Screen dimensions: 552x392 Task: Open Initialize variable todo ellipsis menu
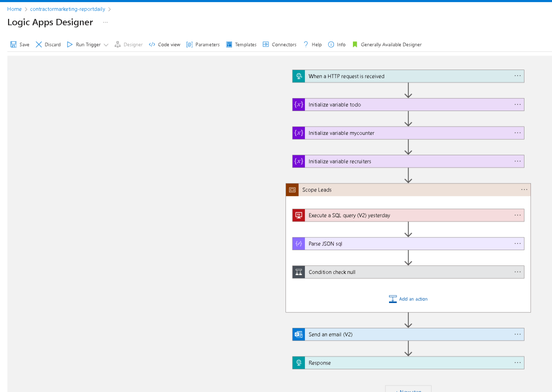point(517,104)
